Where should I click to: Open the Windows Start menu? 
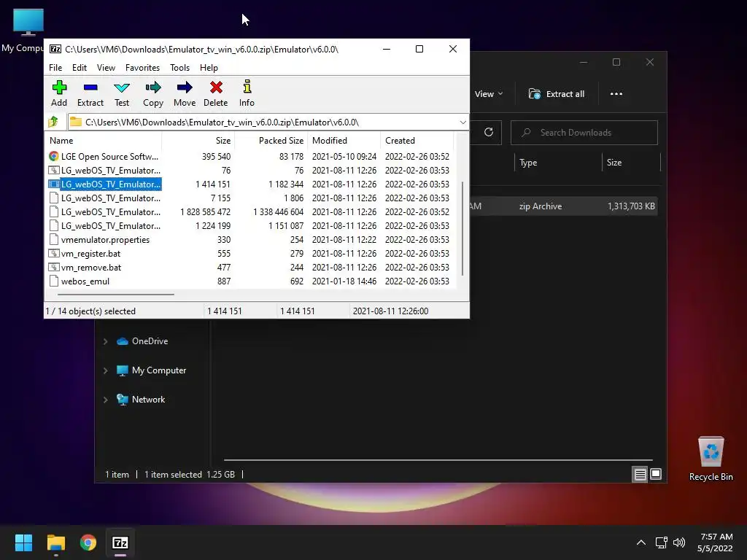23,542
